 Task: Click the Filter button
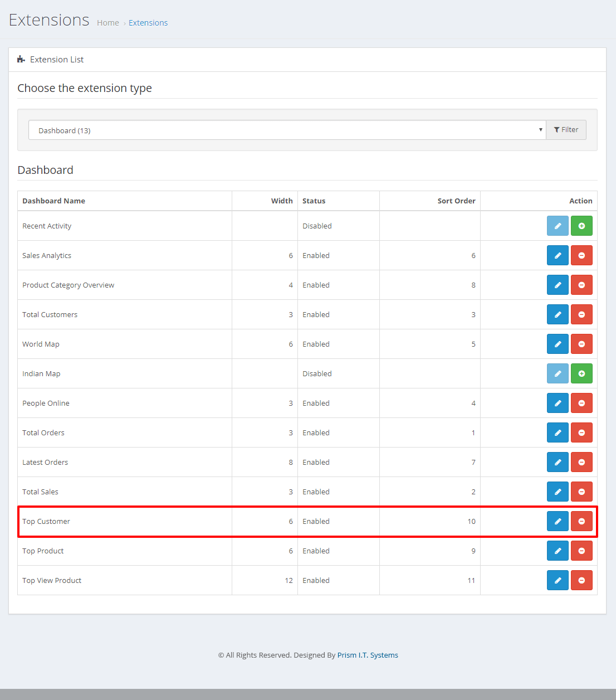566,129
